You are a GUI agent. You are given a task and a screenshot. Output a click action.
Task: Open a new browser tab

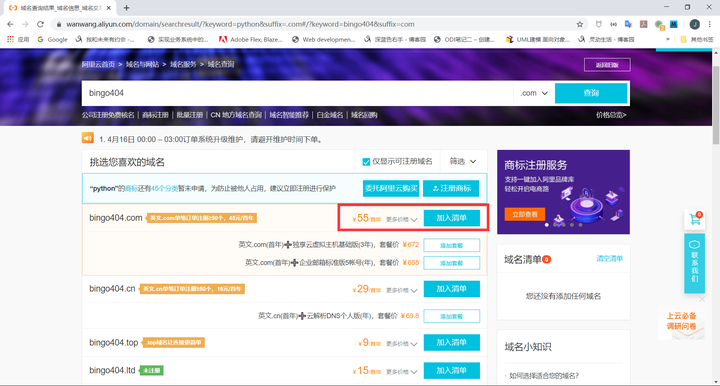pyautogui.click(x=126, y=8)
